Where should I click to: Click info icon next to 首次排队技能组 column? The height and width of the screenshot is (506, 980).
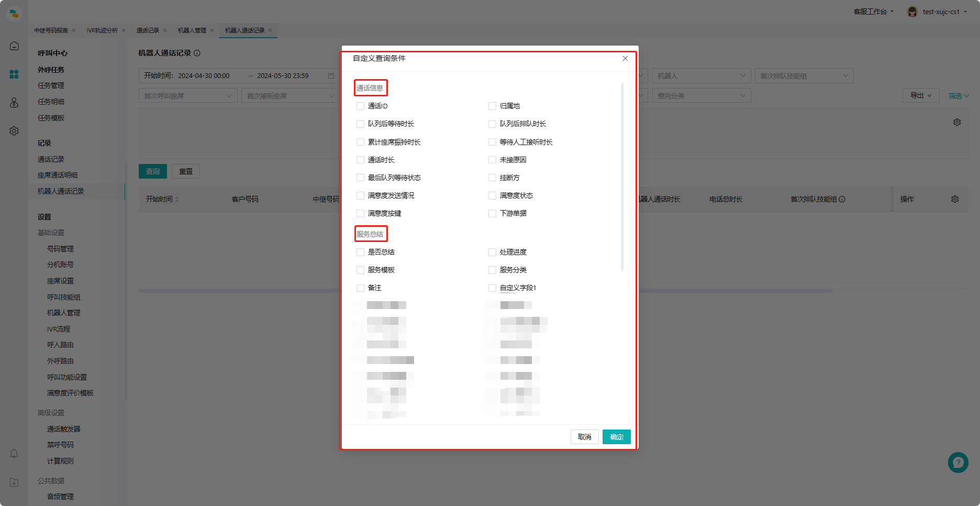842,199
